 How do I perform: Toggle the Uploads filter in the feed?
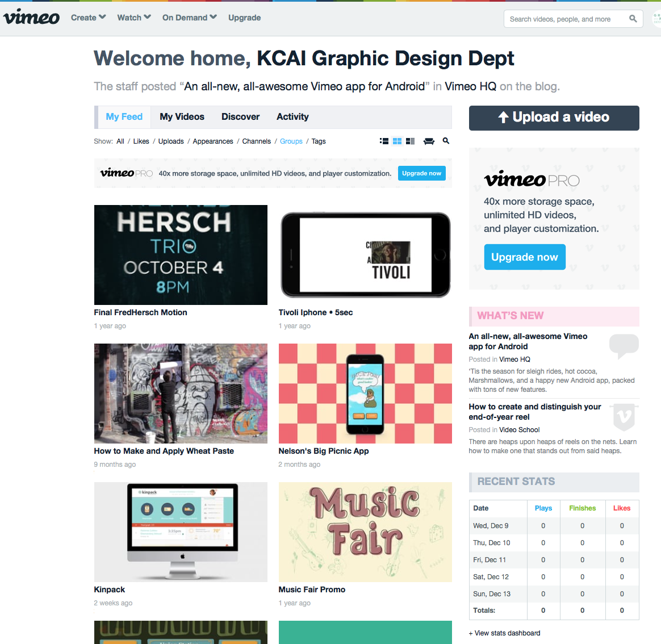click(x=170, y=141)
